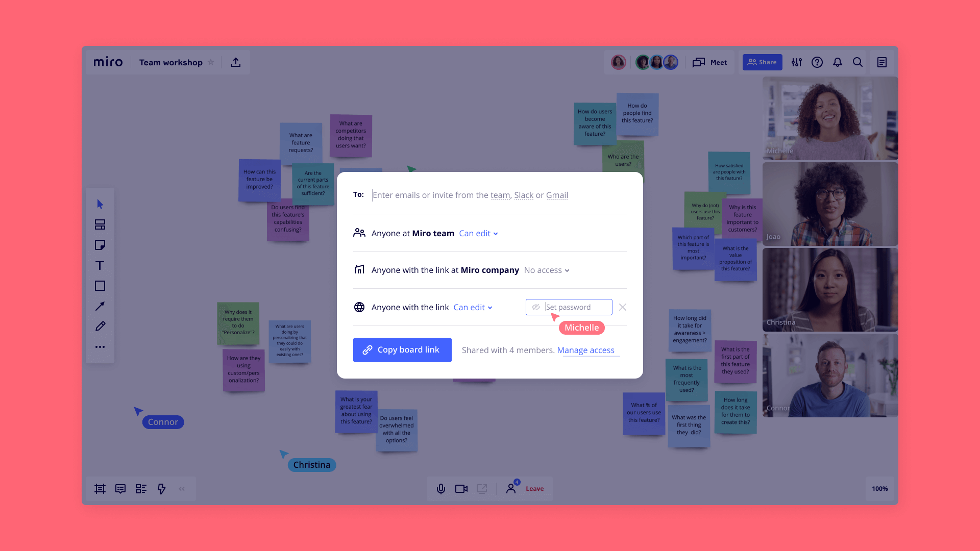
Task: Click the email invite input field
Action: click(498, 194)
